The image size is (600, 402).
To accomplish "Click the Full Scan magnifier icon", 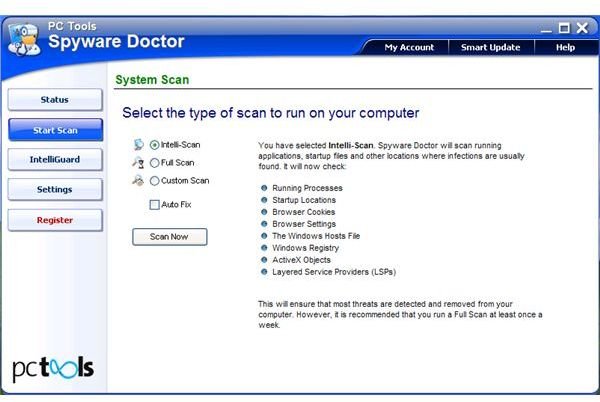I will click(138, 163).
